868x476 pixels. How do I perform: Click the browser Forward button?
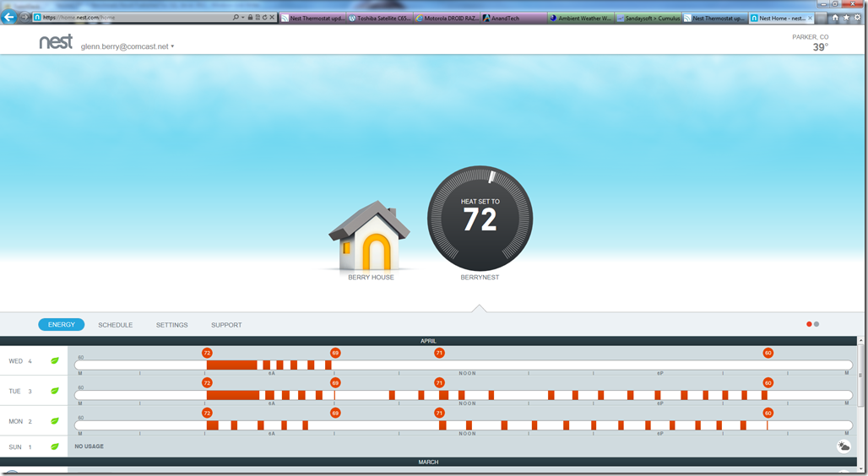pyautogui.click(x=24, y=17)
